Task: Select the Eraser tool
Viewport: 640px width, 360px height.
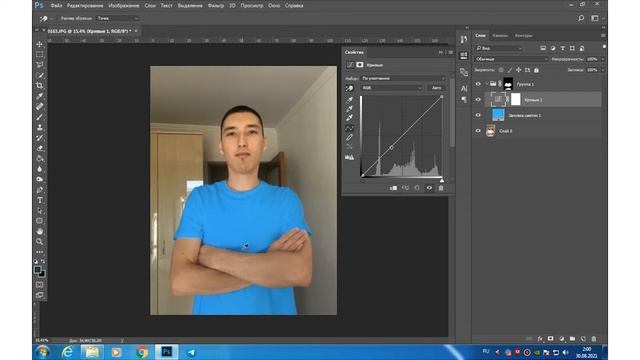Action: (40, 148)
